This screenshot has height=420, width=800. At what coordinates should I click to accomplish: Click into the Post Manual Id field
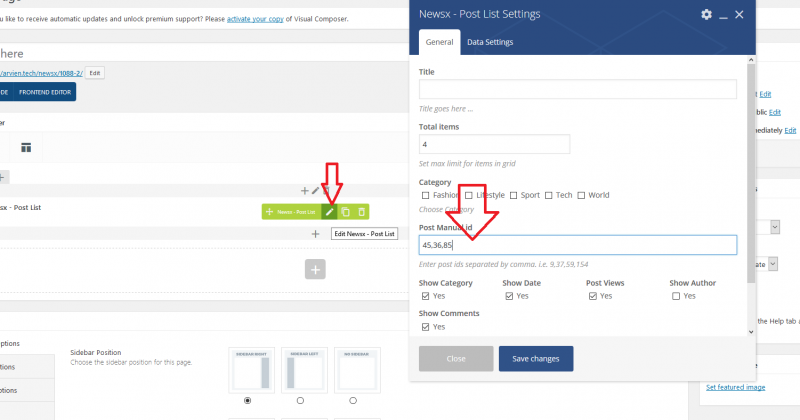click(578, 245)
